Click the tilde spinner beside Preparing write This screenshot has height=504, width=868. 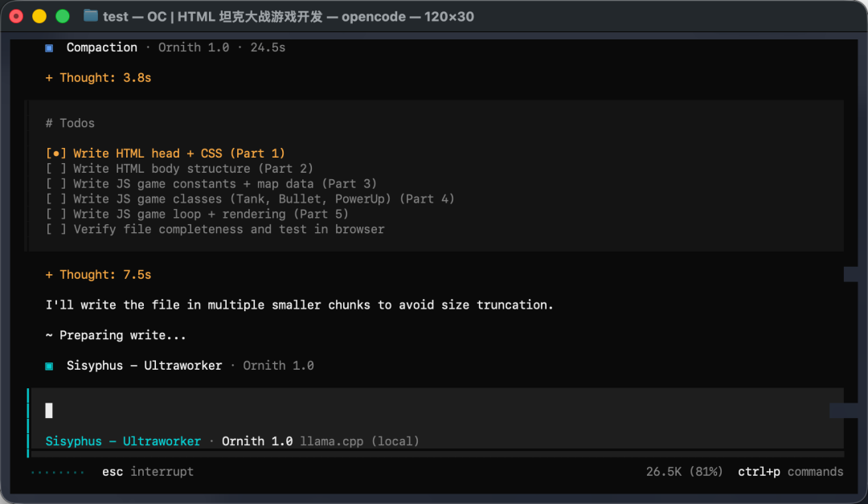(49, 336)
